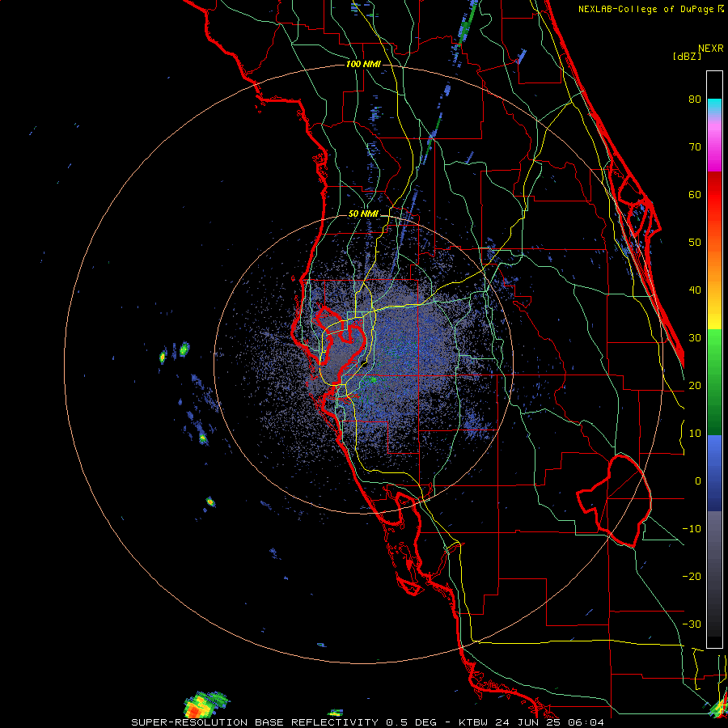Click the 0 value on the dBZ scale
728x728 pixels.
(x=698, y=481)
